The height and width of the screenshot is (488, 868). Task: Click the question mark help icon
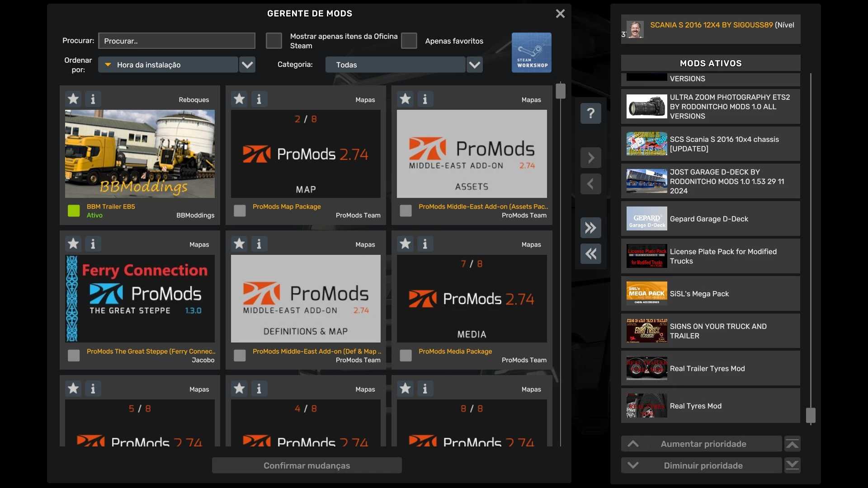tap(590, 113)
